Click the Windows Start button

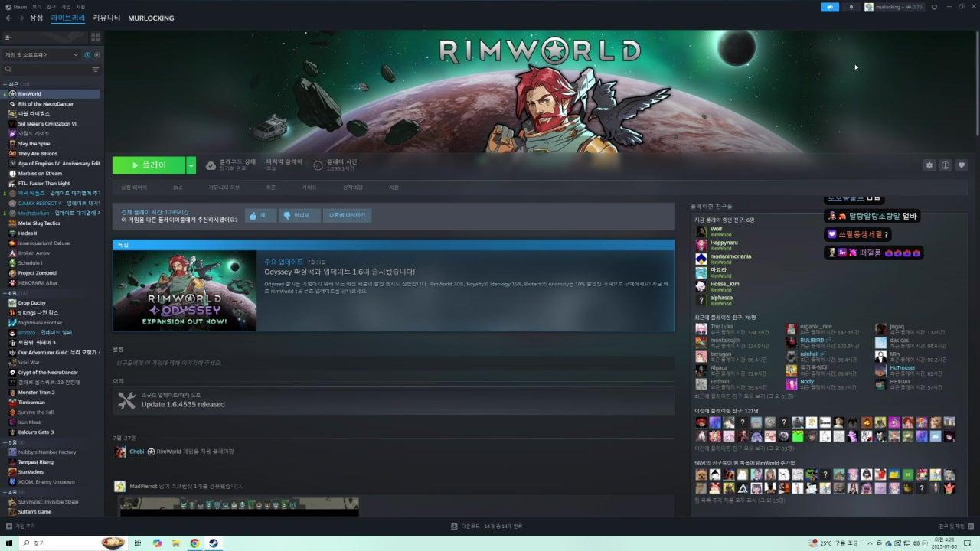pyautogui.click(x=10, y=543)
